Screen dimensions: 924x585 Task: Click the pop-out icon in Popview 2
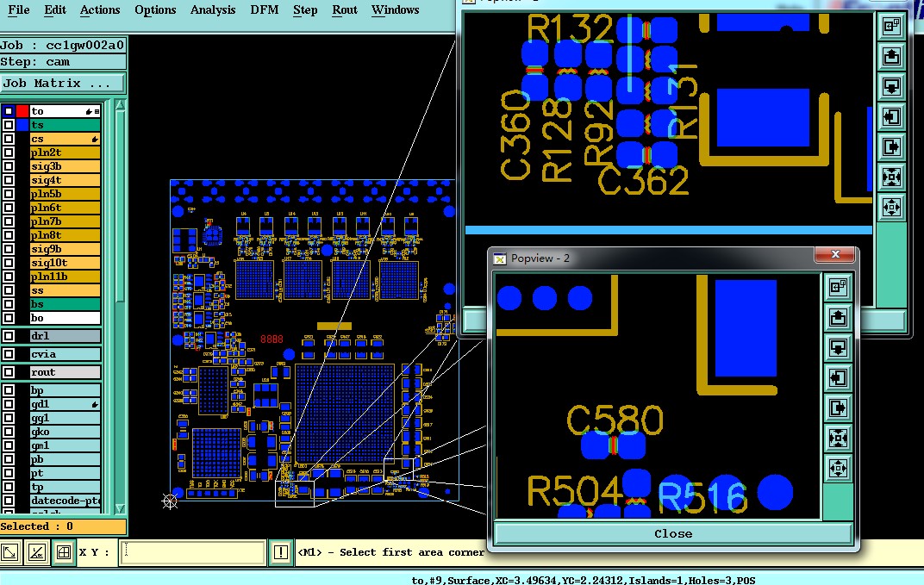click(x=838, y=287)
